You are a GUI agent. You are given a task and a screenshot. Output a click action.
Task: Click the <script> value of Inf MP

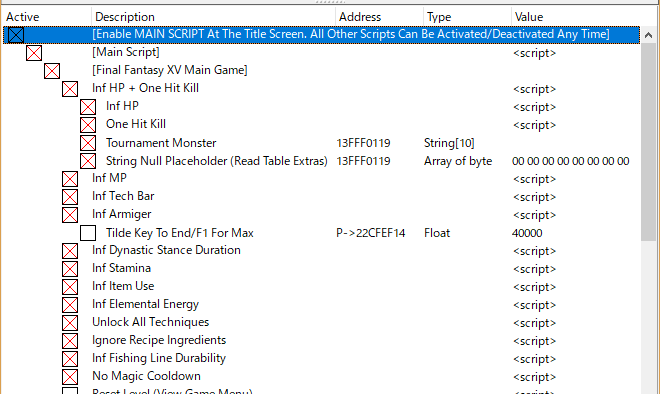pyautogui.click(x=535, y=179)
